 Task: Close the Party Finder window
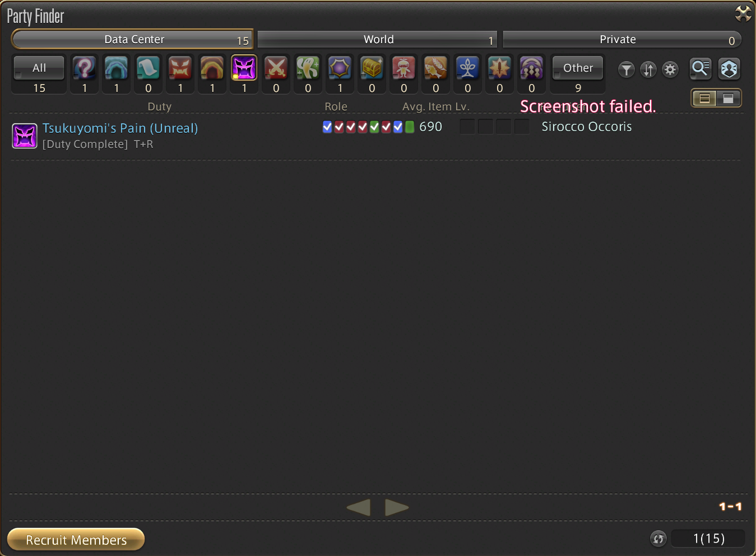pos(743,13)
